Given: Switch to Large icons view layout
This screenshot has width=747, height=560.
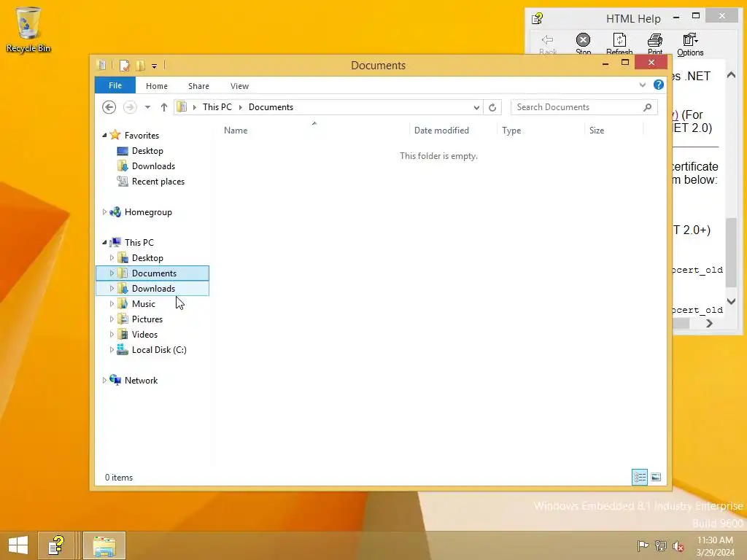Looking at the screenshot, I should [x=656, y=477].
